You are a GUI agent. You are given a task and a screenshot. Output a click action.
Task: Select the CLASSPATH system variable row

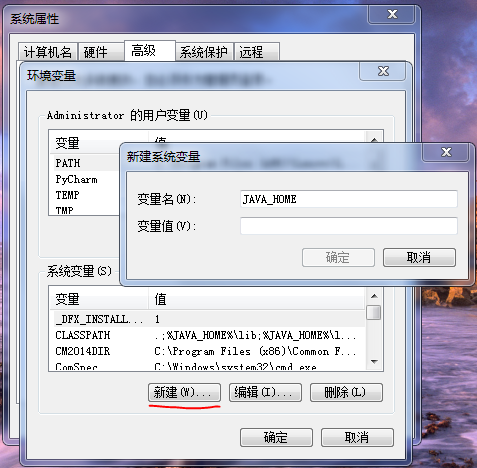click(x=208, y=335)
